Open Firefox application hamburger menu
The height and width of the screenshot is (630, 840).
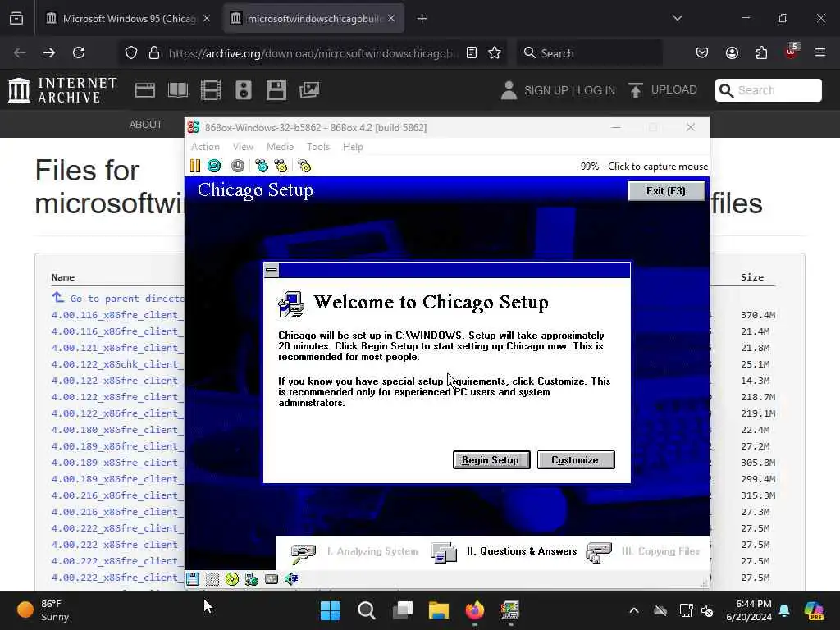pyautogui.click(x=820, y=53)
